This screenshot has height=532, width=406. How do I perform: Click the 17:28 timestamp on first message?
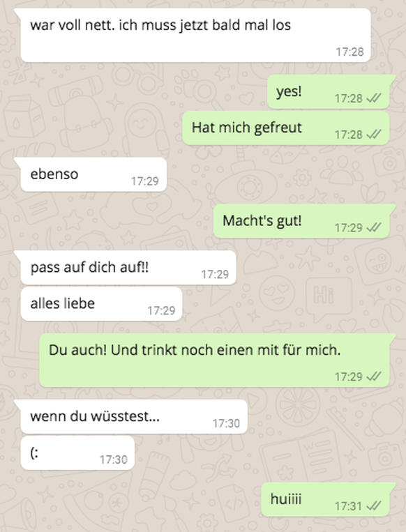(x=349, y=52)
